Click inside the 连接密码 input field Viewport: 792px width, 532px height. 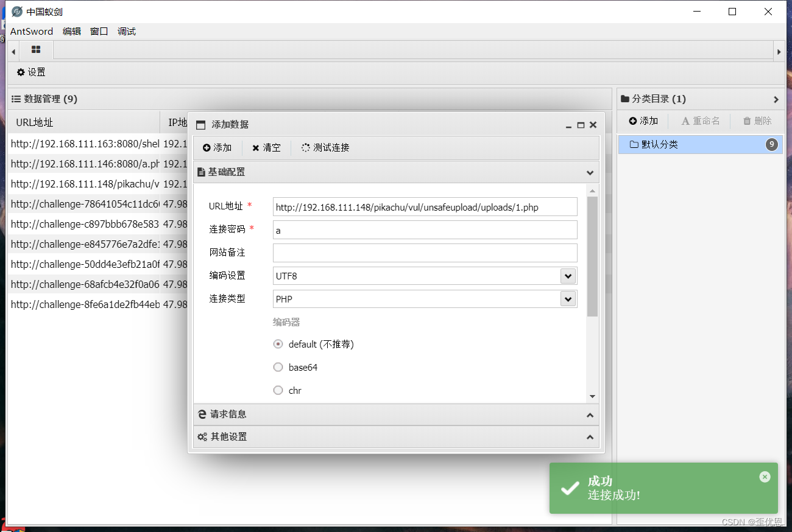click(x=425, y=229)
